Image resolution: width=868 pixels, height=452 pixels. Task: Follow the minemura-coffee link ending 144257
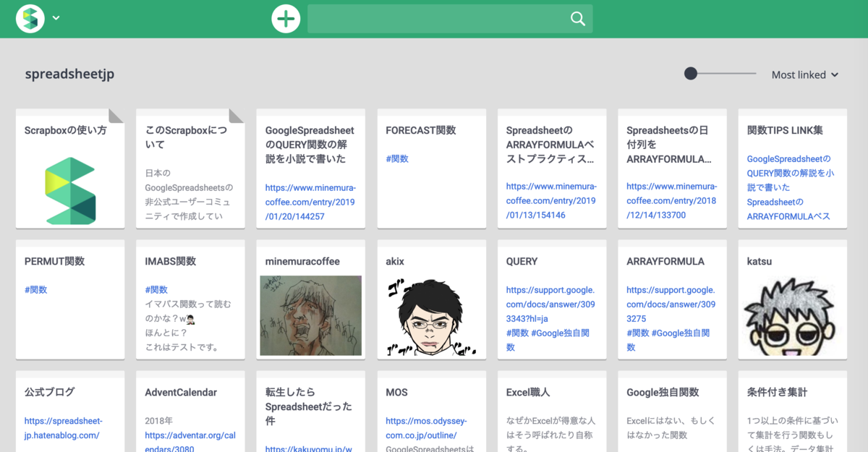pos(310,202)
